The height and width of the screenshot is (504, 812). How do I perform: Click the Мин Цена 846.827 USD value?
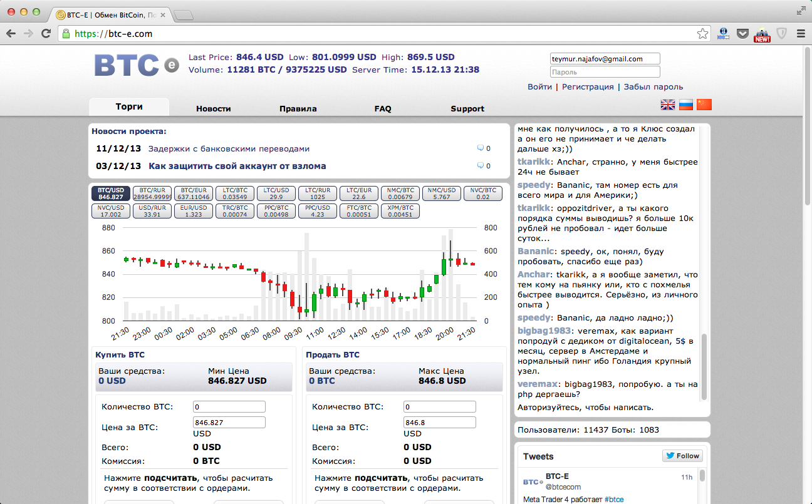[237, 381]
